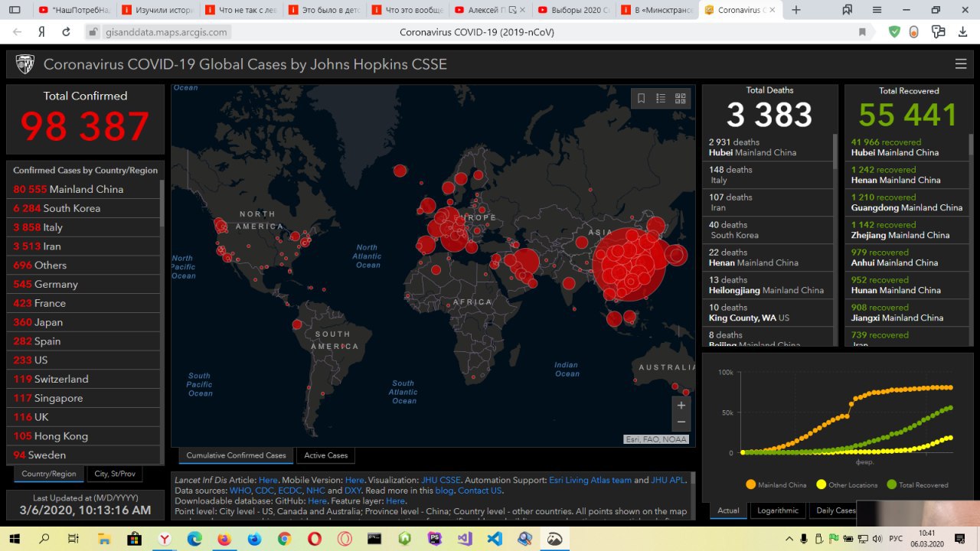The height and width of the screenshot is (551, 980).
Task: Click the Total Deaths list scrollbar
Action: coord(835,152)
